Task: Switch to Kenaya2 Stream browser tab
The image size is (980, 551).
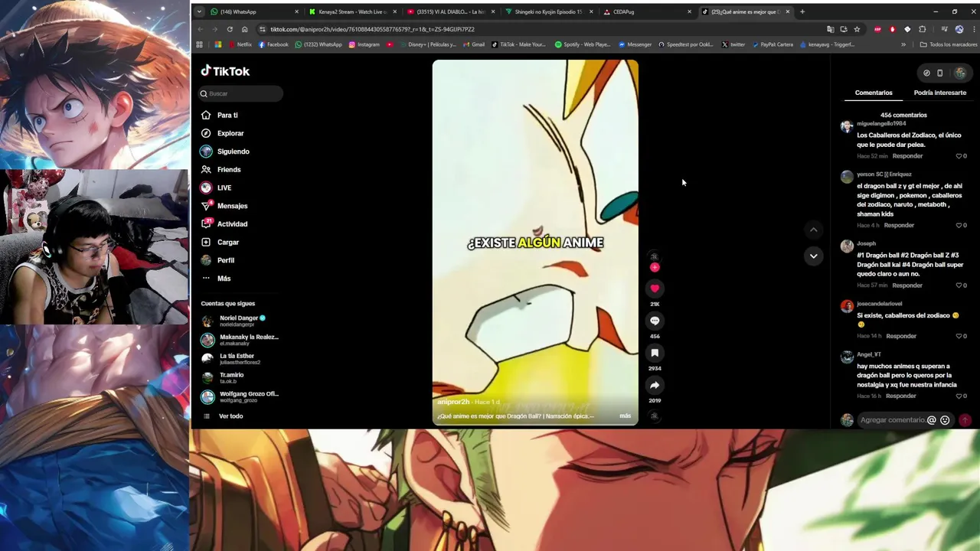Action: tap(353, 11)
